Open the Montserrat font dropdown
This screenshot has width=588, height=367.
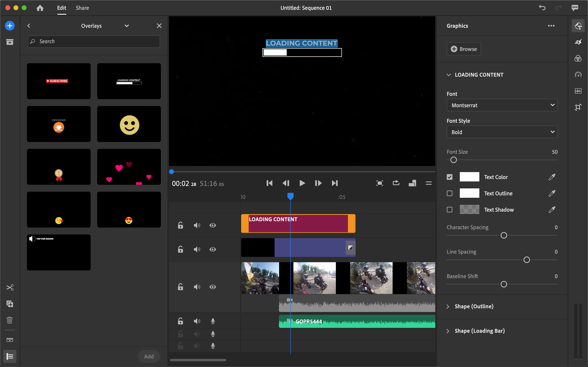pos(502,105)
